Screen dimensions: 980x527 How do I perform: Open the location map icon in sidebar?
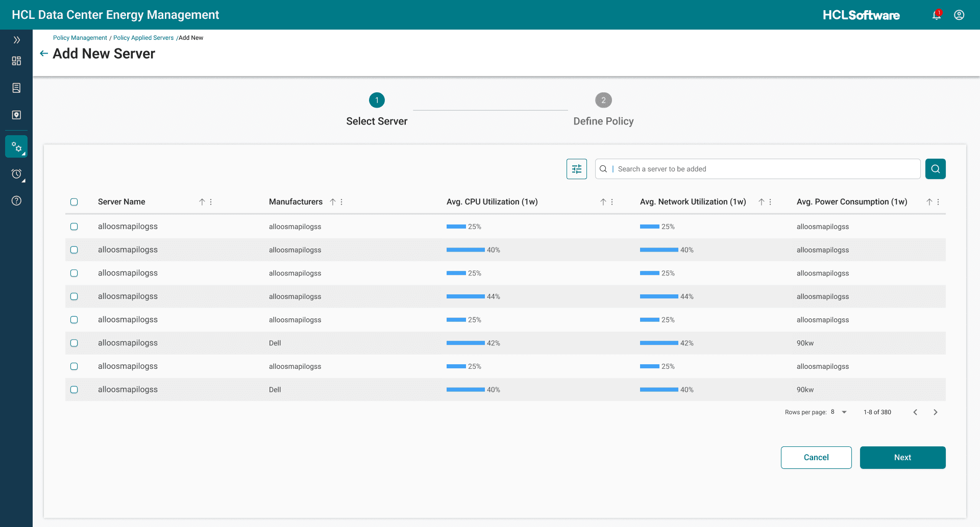(16, 115)
